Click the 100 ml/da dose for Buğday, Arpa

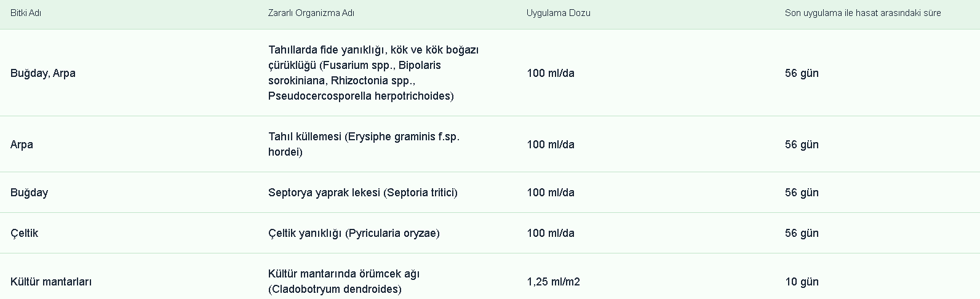tap(551, 73)
